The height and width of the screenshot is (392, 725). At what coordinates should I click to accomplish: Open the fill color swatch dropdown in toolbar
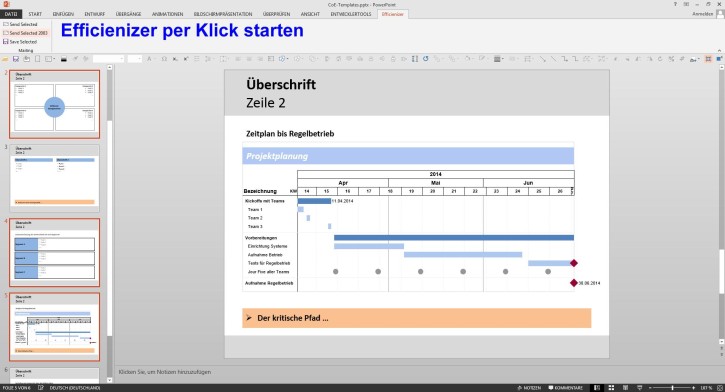pos(498,59)
